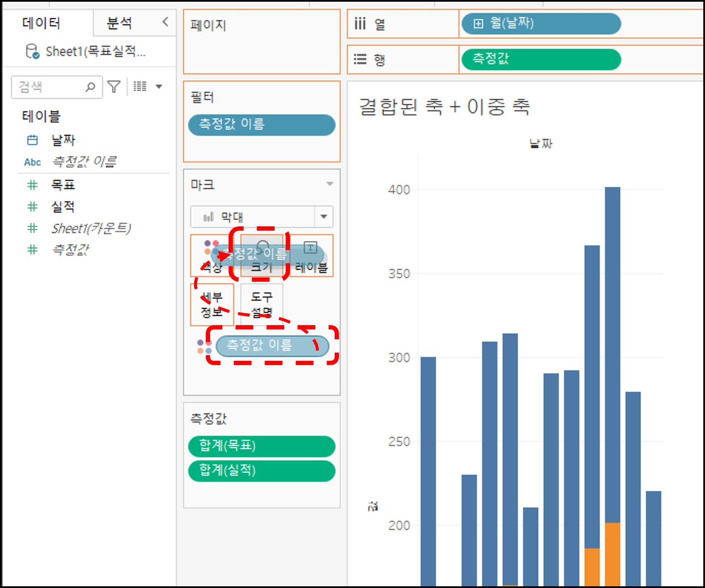Click the 열 columns shelf icon

(360, 24)
